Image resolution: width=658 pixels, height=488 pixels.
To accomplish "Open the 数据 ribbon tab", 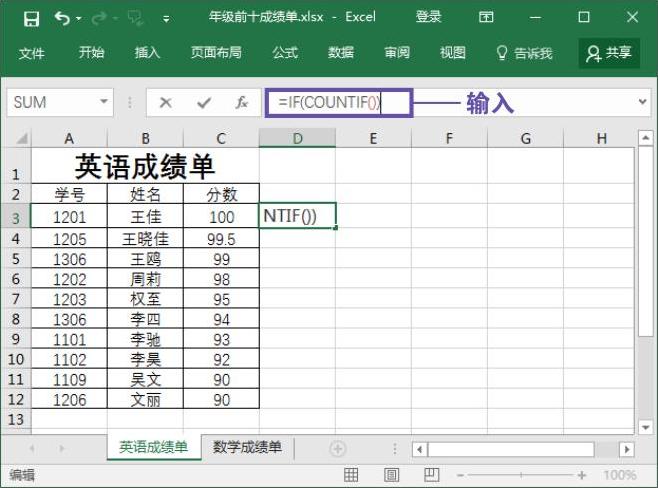I will (340, 52).
